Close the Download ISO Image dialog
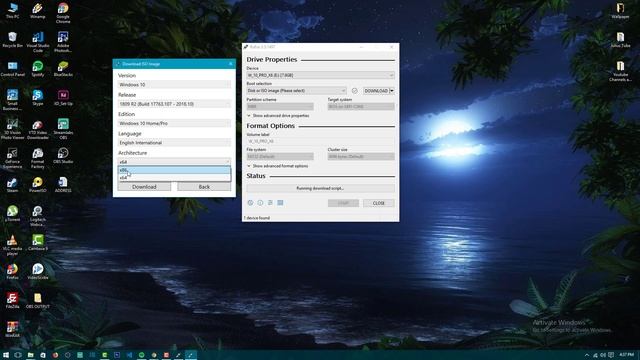 [x=231, y=64]
